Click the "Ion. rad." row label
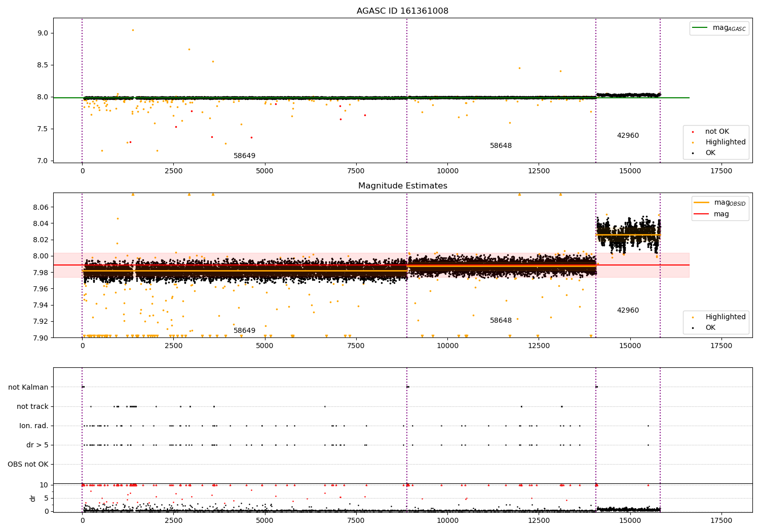This screenshot has width=760, height=532. [34, 426]
